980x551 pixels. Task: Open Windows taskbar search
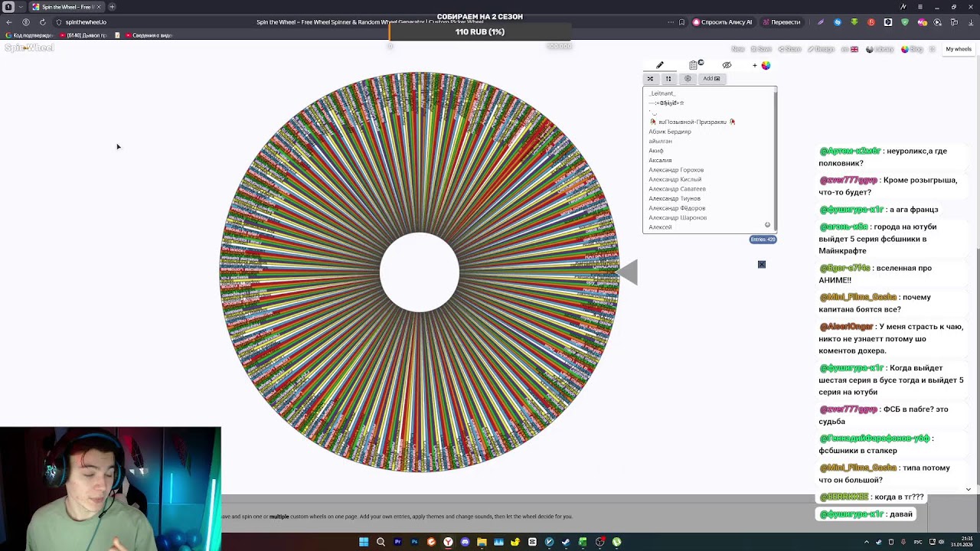381,542
